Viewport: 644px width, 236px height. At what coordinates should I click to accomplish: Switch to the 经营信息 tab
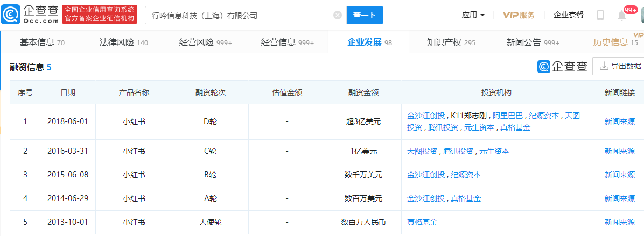[x=287, y=42]
